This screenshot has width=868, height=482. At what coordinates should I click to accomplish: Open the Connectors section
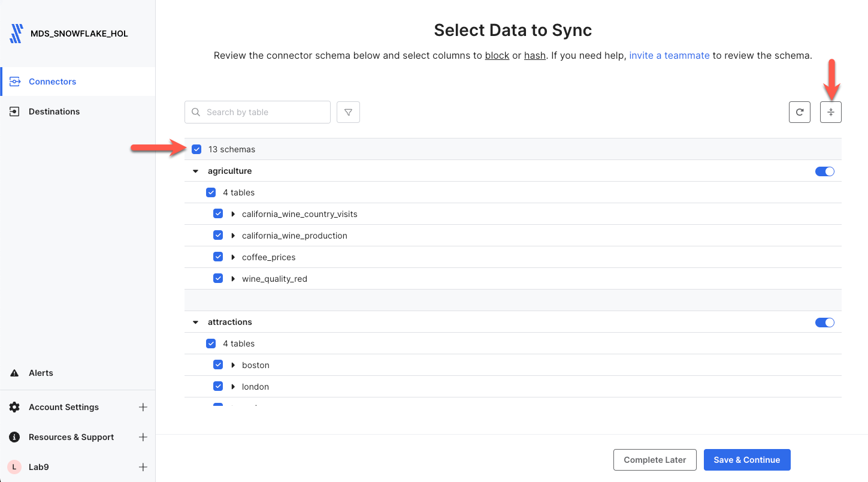[x=53, y=82]
